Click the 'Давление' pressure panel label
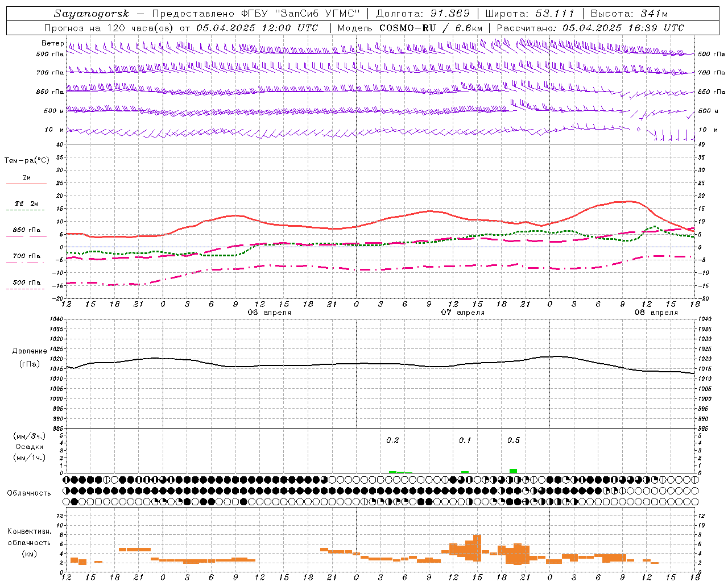 29,351
